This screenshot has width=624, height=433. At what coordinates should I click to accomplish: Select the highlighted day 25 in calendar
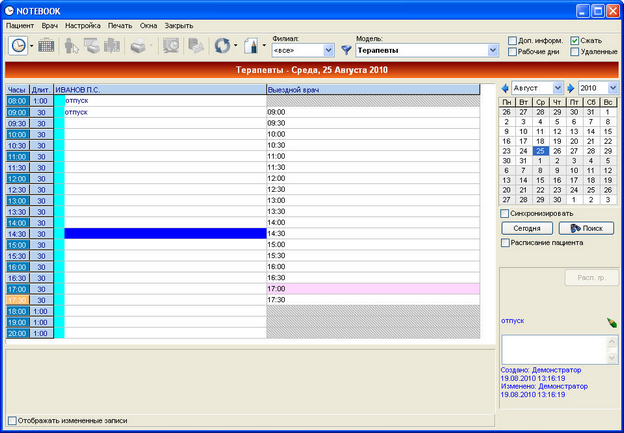[540, 151]
